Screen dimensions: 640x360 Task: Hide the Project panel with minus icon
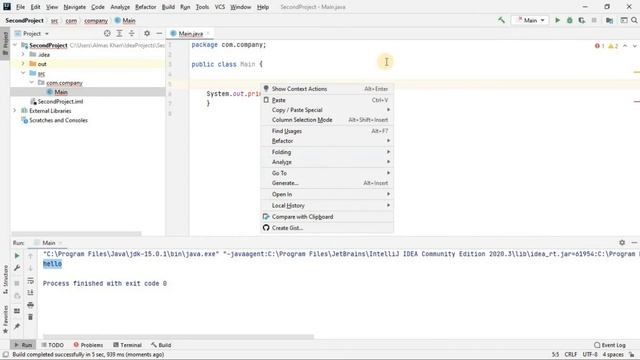coord(159,33)
